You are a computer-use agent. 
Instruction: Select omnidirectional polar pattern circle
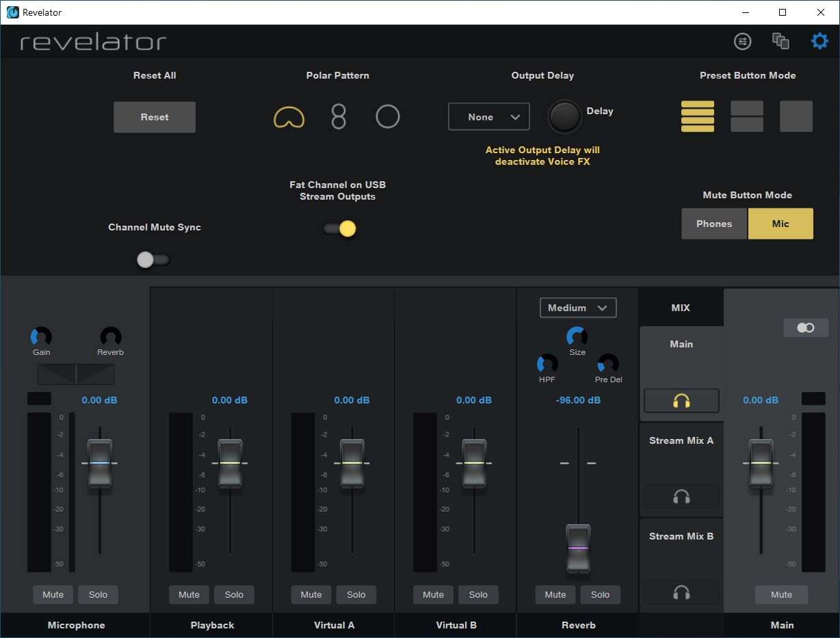pos(388,117)
